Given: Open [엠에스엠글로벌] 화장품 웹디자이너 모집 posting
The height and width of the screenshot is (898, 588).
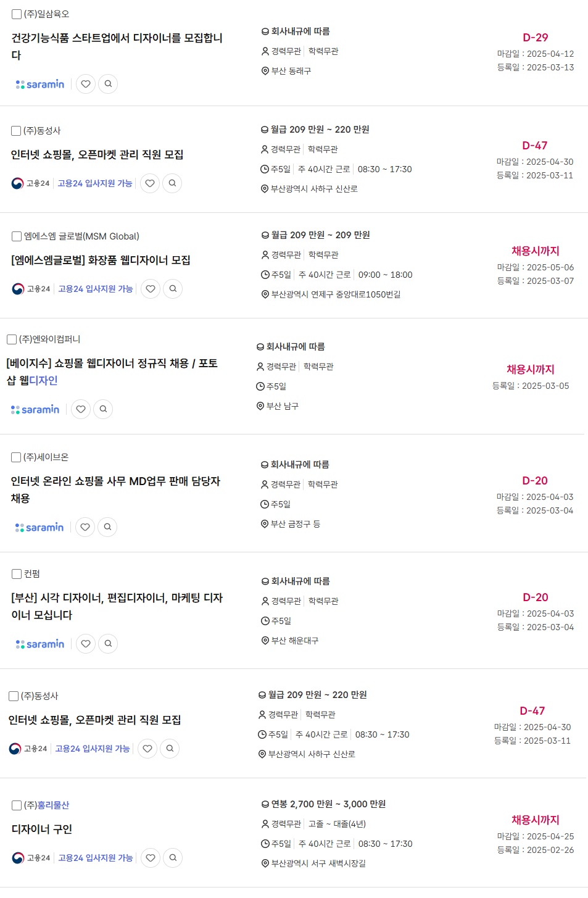Looking at the screenshot, I should point(101,260).
